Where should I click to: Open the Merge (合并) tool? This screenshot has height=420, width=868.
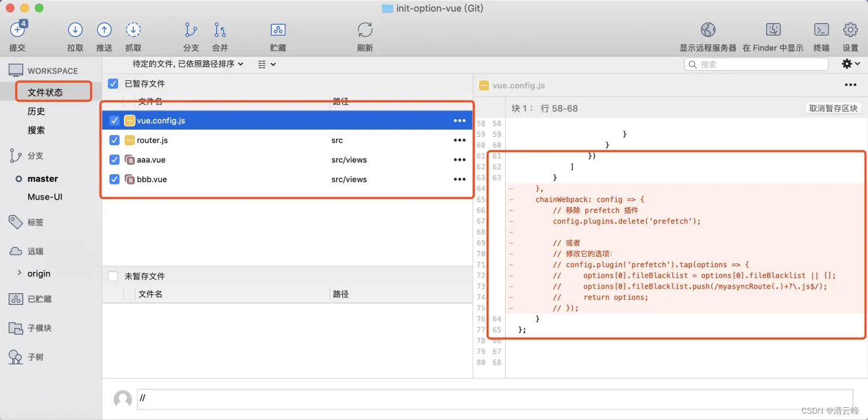pos(220,30)
